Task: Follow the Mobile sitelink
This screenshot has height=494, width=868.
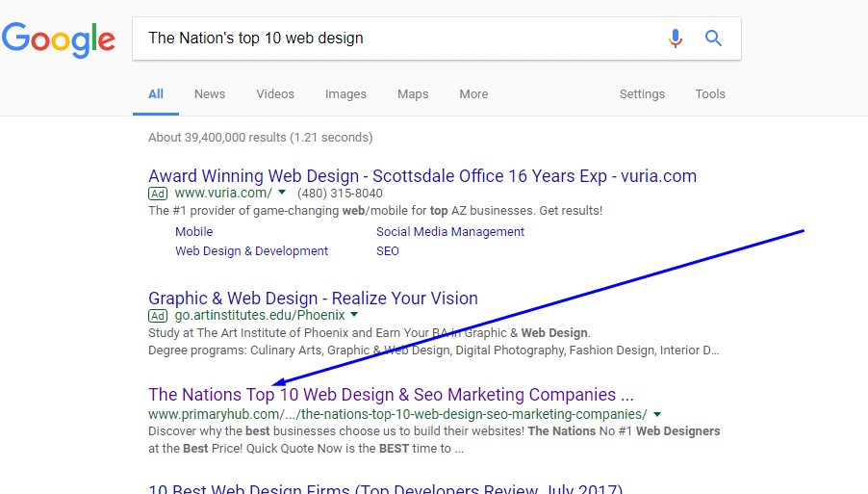Action: coord(194,232)
